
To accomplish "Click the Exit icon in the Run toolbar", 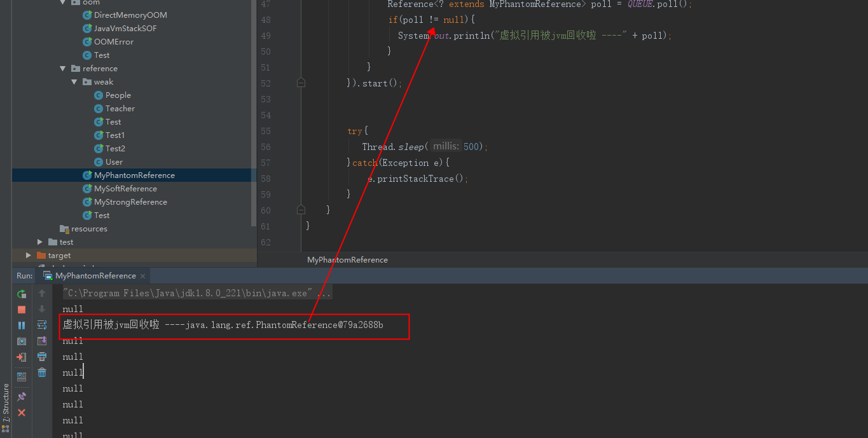I will 22,357.
